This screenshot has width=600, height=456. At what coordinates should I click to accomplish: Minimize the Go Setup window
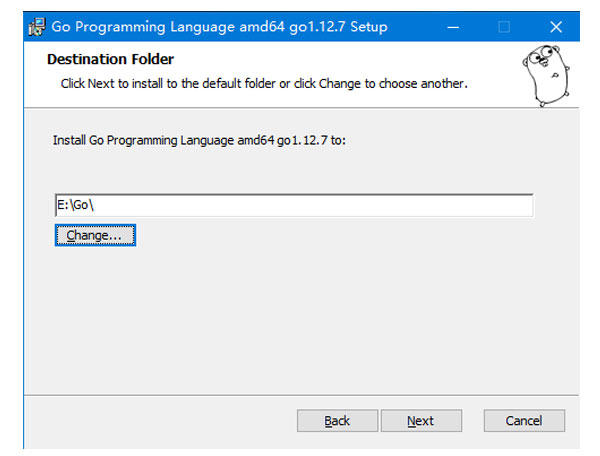(x=453, y=27)
